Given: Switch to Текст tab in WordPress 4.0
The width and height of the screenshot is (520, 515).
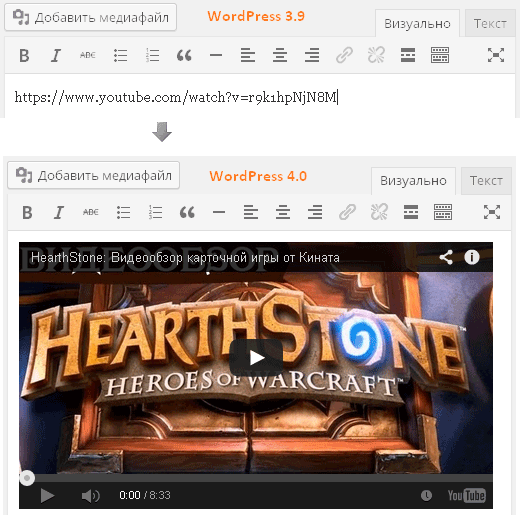Looking at the screenshot, I should point(486,181).
